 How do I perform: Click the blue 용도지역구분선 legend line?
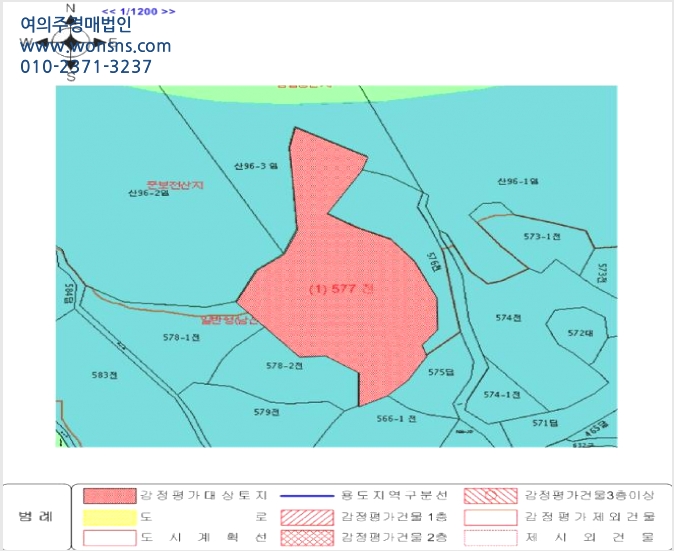[307, 496]
